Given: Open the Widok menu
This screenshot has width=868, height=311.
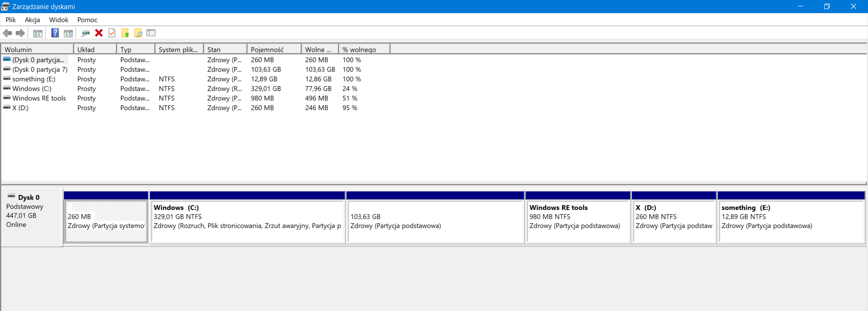Looking at the screenshot, I should tap(59, 20).
